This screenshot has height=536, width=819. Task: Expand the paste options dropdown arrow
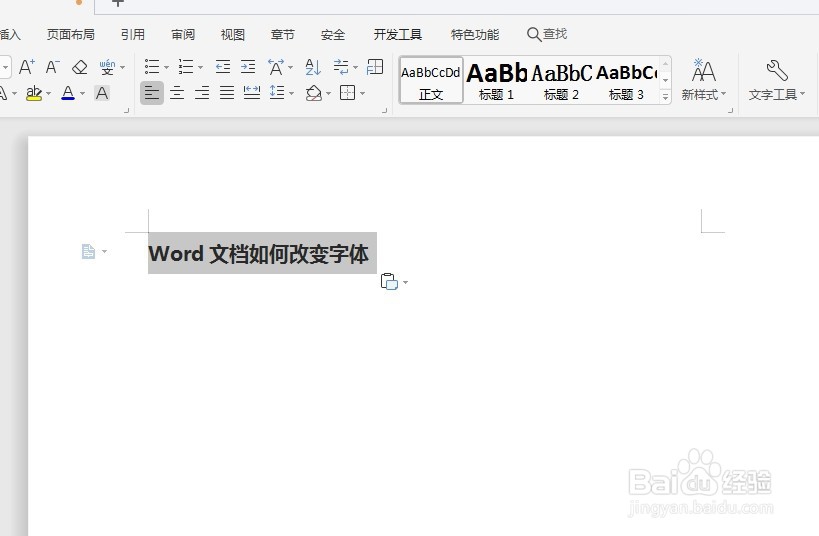(406, 283)
